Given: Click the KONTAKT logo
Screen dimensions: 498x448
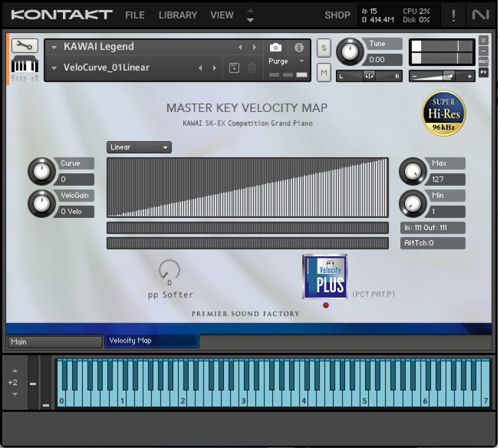Looking at the screenshot, I should tap(62, 15).
